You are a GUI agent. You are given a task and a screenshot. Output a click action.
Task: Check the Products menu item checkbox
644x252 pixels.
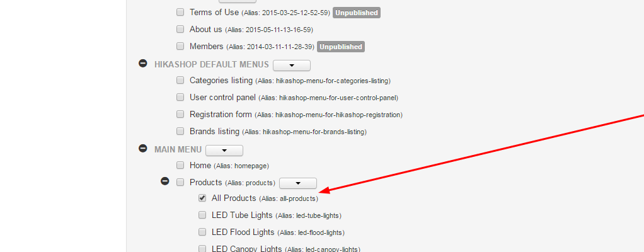click(x=180, y=182)
